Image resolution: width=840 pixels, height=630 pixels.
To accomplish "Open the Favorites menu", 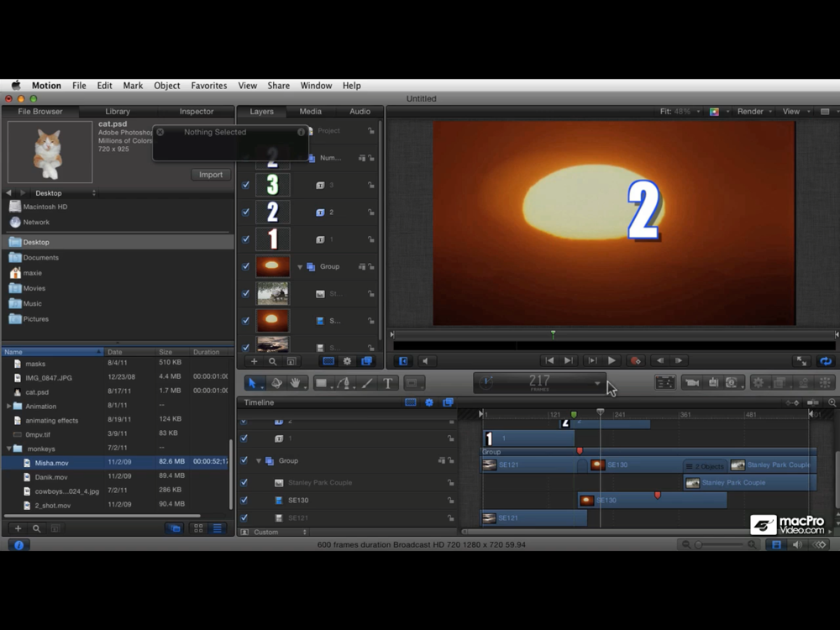I will pos(208,86).
